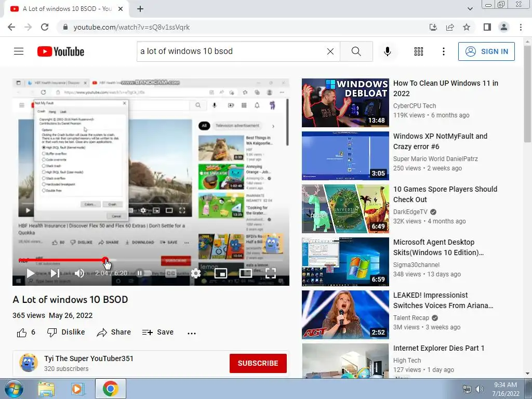Open 'Internet Explorer Dies Part 1' video
This screenshot has height=399, width=532.
438,348
